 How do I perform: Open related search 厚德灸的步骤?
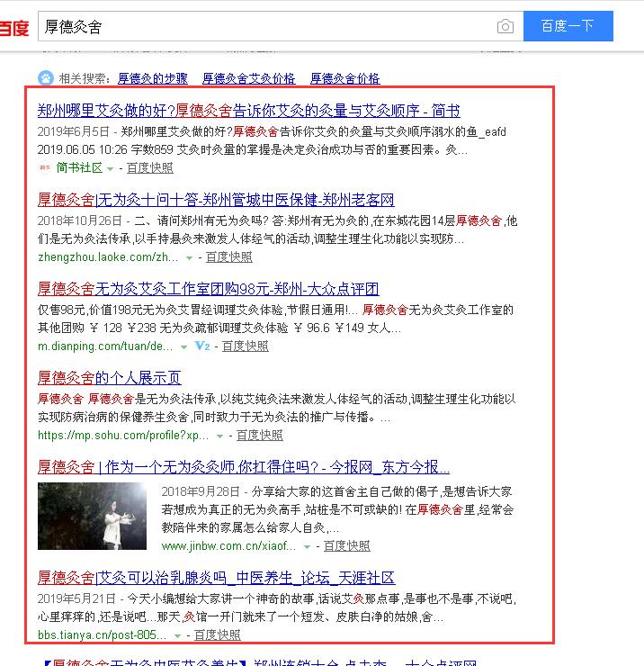coord(153,78)
